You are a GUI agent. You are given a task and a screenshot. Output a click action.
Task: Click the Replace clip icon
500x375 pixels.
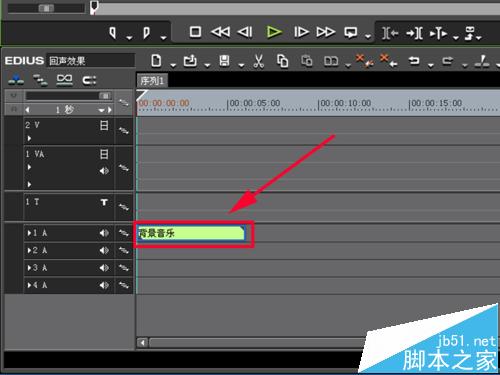[x=331, y=61]
